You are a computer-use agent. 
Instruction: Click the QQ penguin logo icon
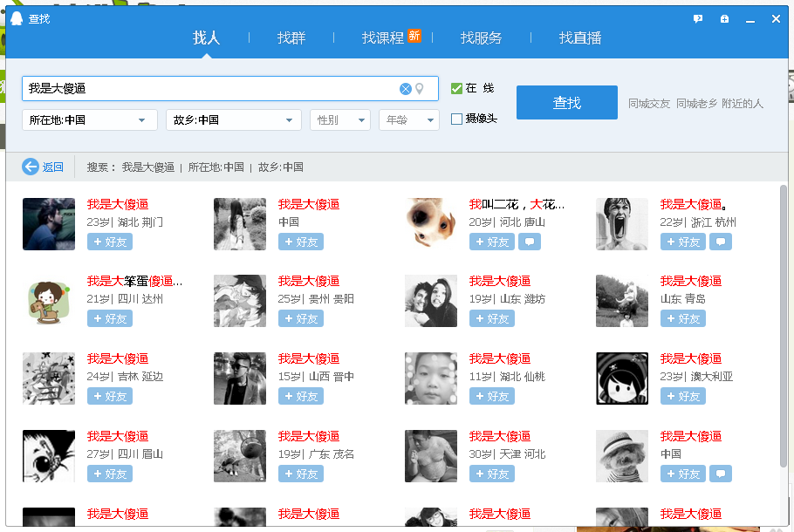(x=17, y=18)
